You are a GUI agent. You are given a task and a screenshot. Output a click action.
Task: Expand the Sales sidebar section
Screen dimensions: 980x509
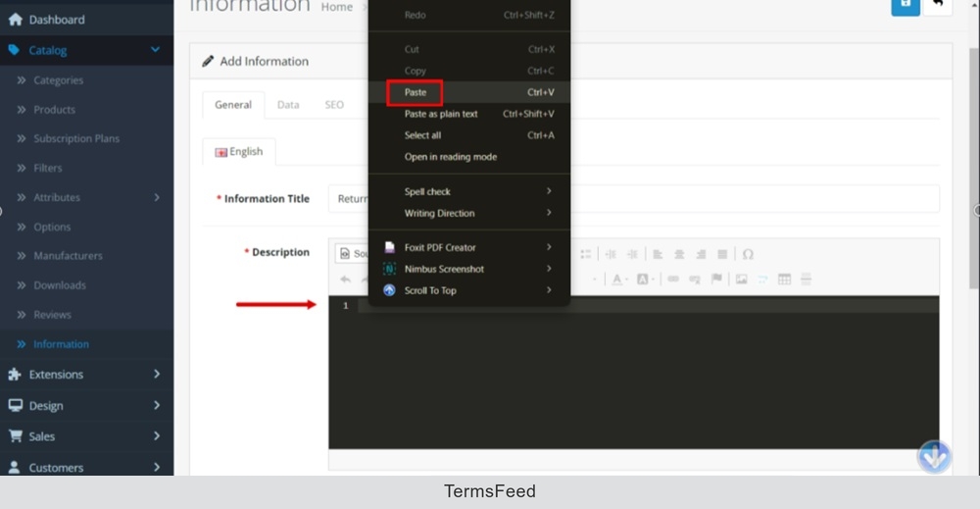[x=87, y=435]
